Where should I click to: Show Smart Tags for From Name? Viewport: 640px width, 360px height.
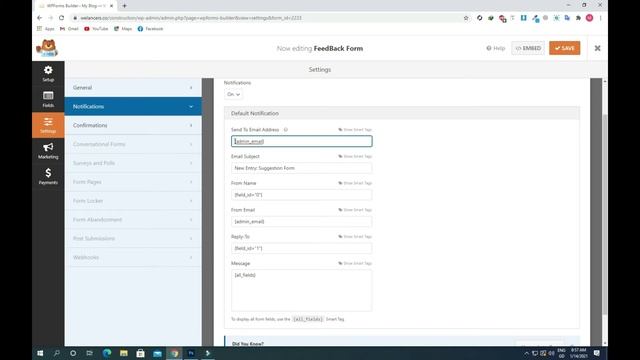[x=355, y=183]
